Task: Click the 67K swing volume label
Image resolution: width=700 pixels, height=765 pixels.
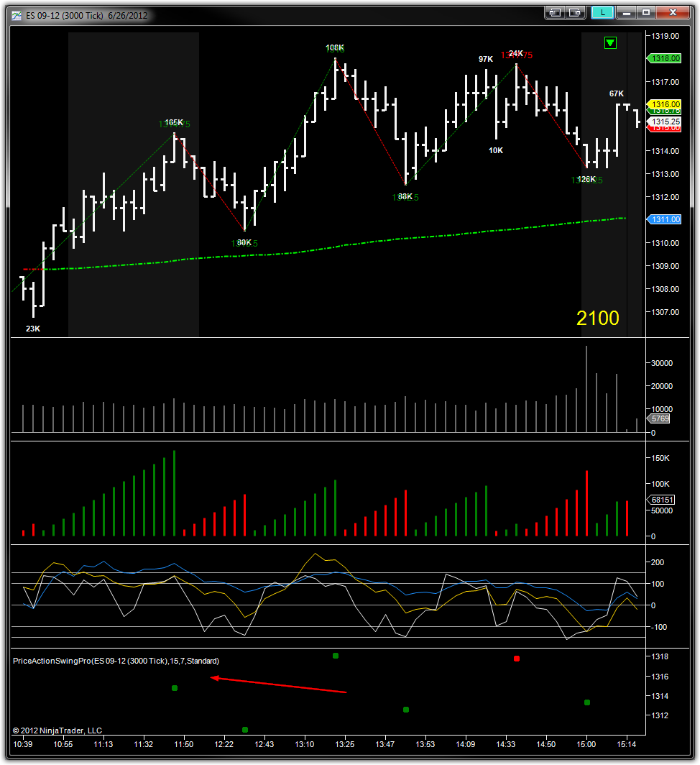Action: pos(617,93)
